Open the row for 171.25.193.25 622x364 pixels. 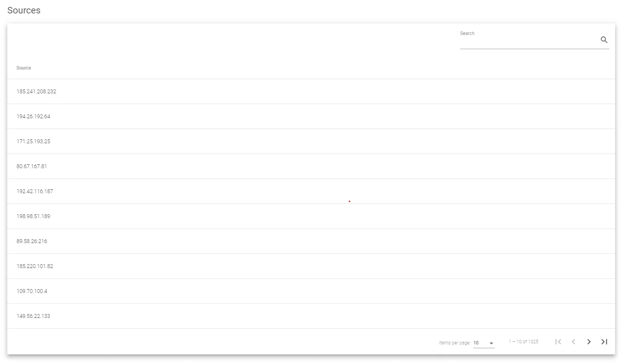[x=33, y=141]
